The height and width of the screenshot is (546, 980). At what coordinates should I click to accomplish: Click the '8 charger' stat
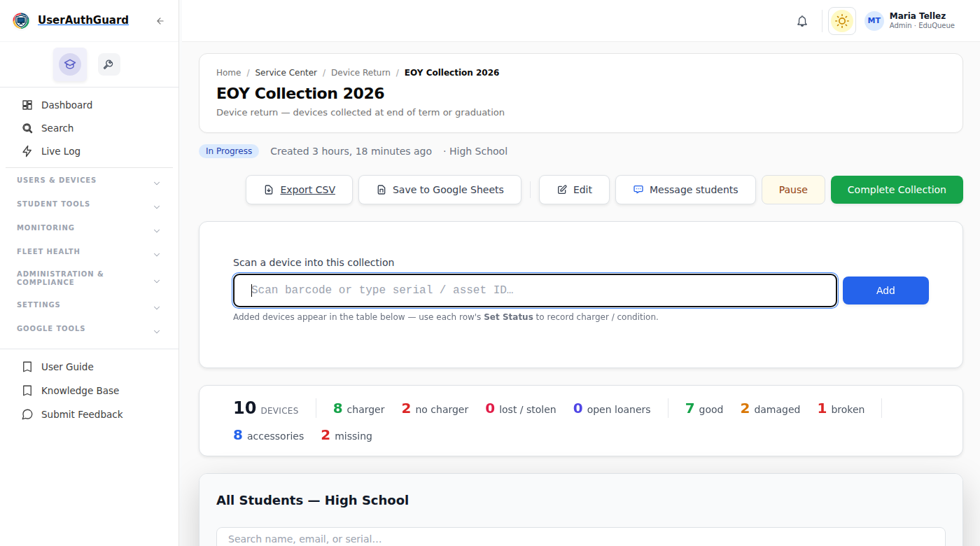click(358, 409)
